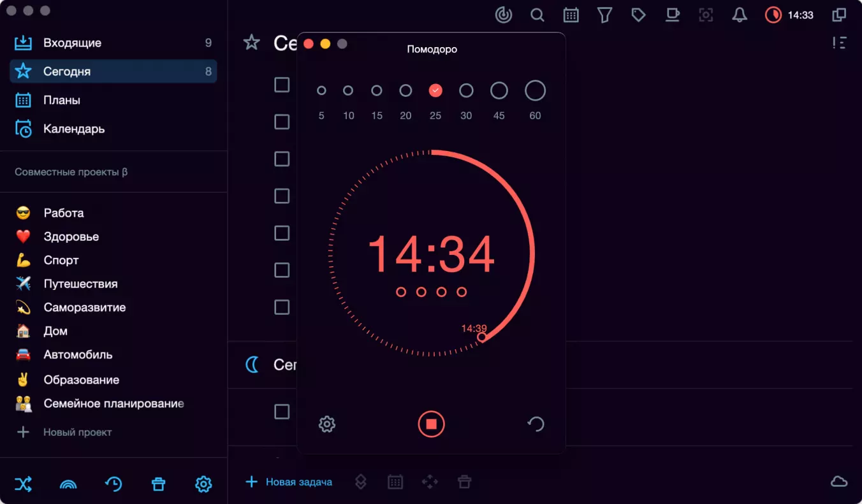Click Новая задача to add task
The height and width of the screenshot is (504, 862).
[x=289, y=482]
